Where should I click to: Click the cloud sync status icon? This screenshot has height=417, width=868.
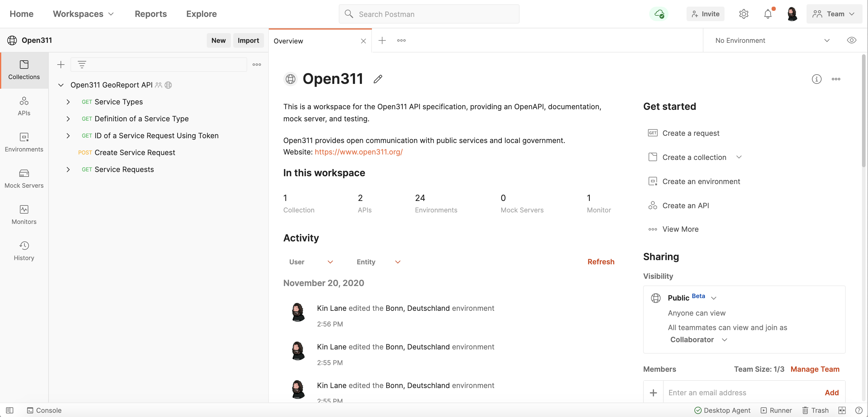click(x=659, y=14)
